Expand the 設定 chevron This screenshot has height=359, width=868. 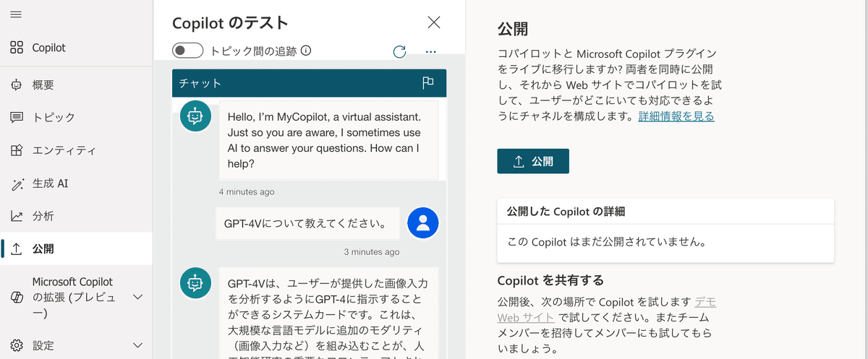tap(138, 345)
